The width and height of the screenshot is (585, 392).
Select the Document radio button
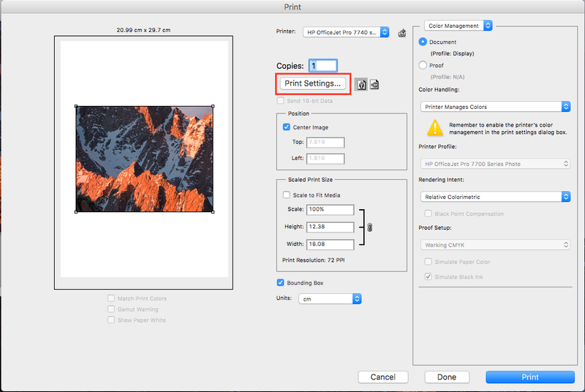coord(423,42)
